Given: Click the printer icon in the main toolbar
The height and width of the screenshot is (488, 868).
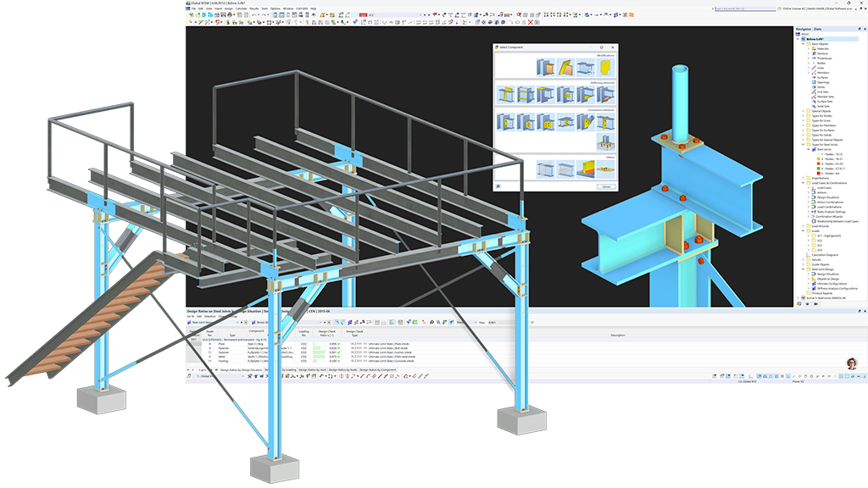Looking at the screenshot, I should 230,14.
